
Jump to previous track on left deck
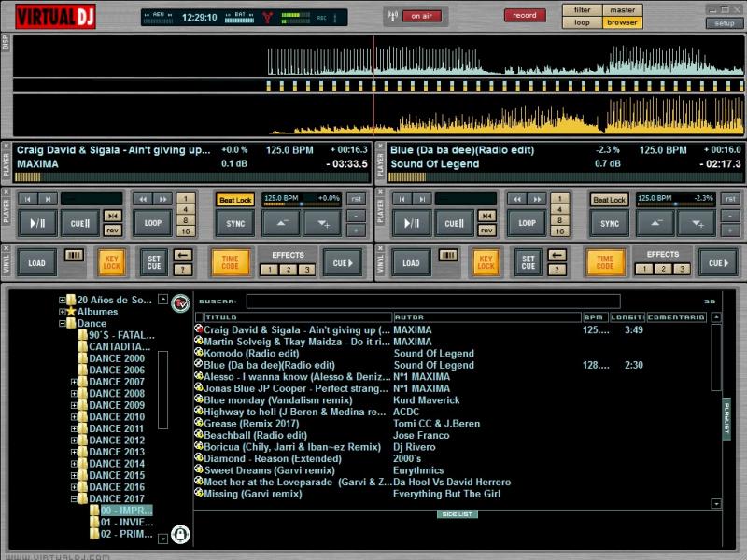click(x=28, y=199)
